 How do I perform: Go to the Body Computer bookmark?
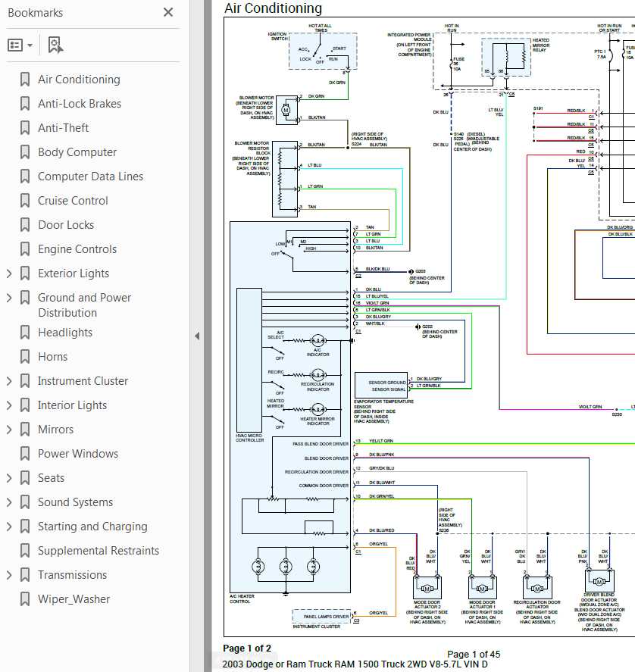[77, 152]
